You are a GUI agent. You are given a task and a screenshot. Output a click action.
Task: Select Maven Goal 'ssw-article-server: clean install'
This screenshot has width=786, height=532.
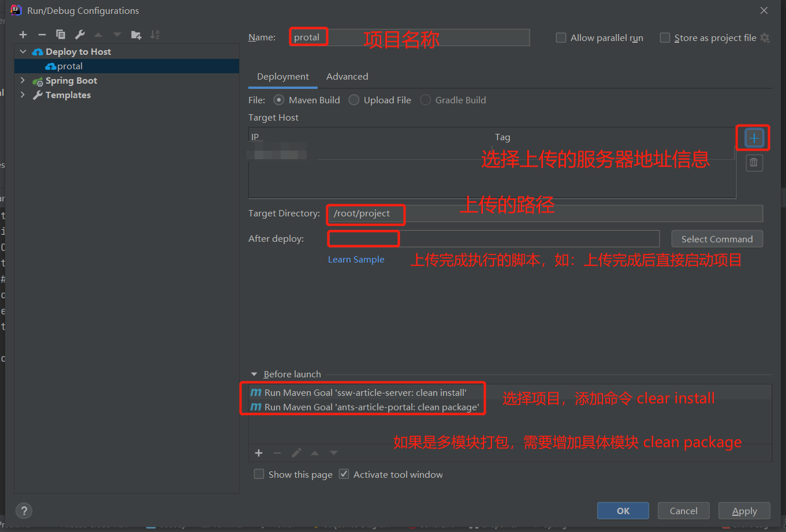[x=511, y=392]
